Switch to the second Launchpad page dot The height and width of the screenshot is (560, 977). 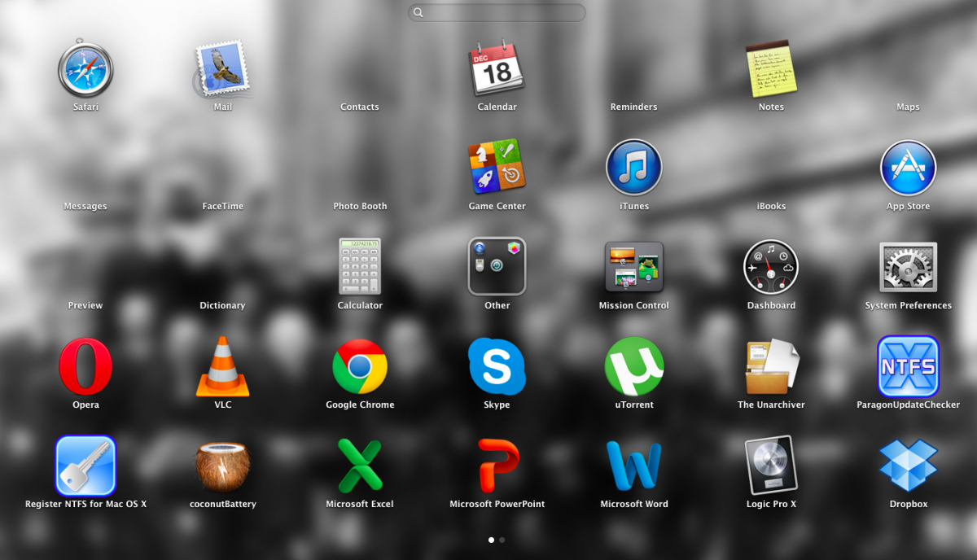pyautogui.click(x=502, y=540)
